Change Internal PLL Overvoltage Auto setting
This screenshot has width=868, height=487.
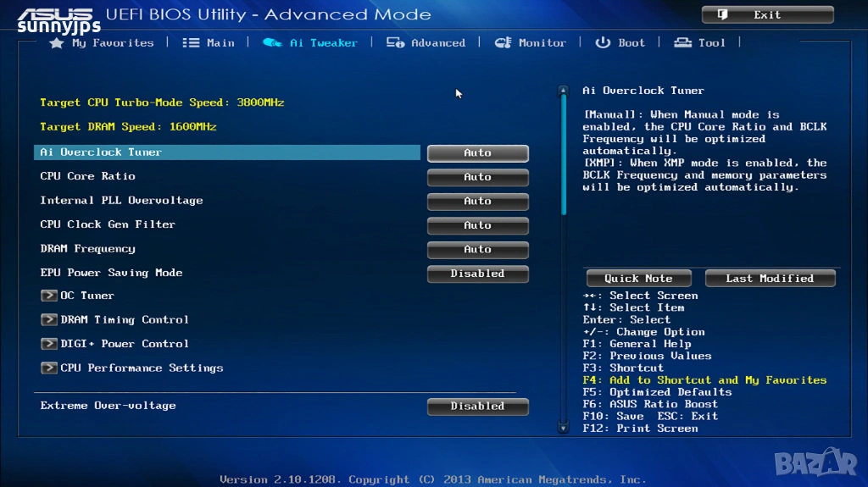(x=477, y=202)
